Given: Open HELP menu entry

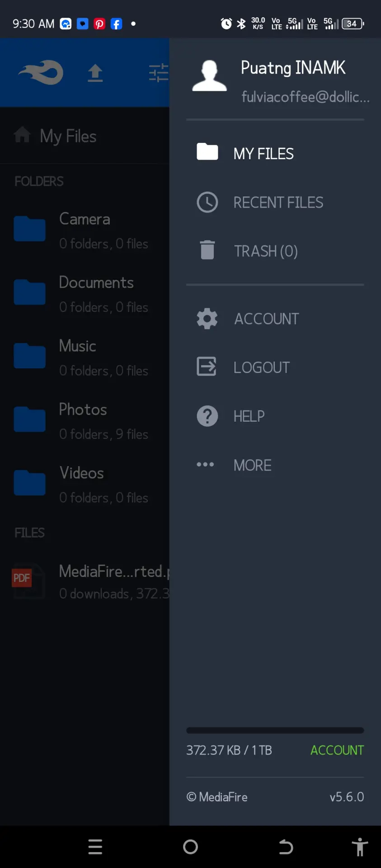Looking at the screenshot, I should coord(249,416).
